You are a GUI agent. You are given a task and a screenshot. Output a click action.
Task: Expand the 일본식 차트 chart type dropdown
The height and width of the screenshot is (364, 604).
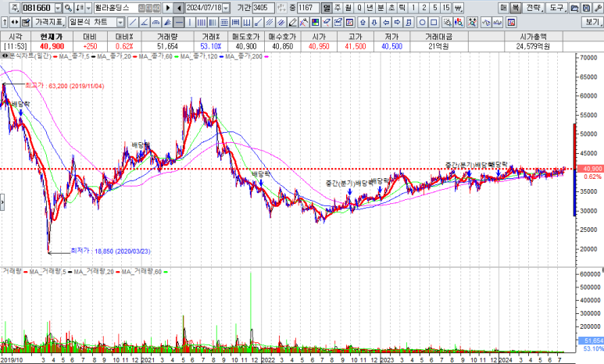pyautogui.click(x=120, y=23)
